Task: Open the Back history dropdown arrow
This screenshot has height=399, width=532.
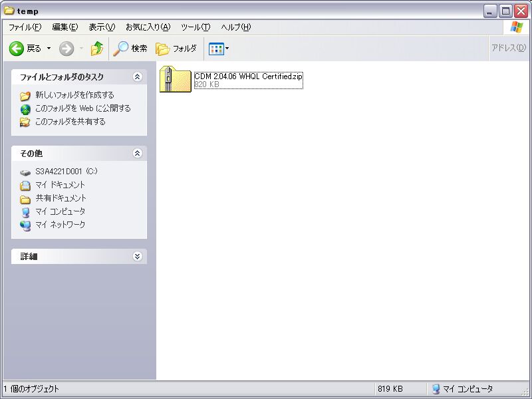Action: tap(49, 49)
